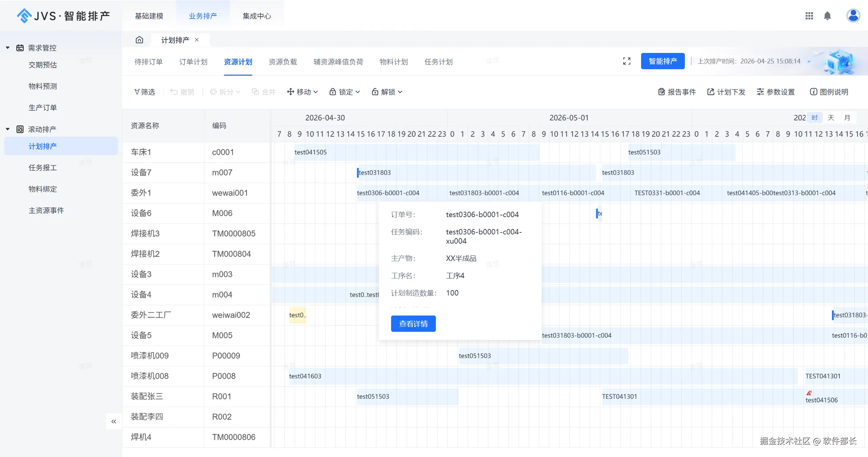Switch to the 资源负载 tab
Viewport: 868px width, 457px height.
[283, 62]
